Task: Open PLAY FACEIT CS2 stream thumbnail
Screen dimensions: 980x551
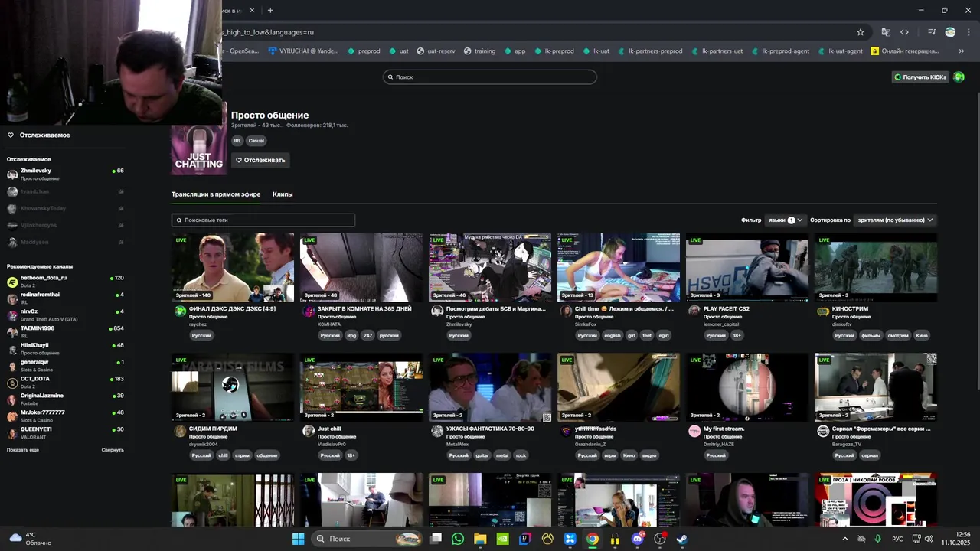Action: [747, 268]
